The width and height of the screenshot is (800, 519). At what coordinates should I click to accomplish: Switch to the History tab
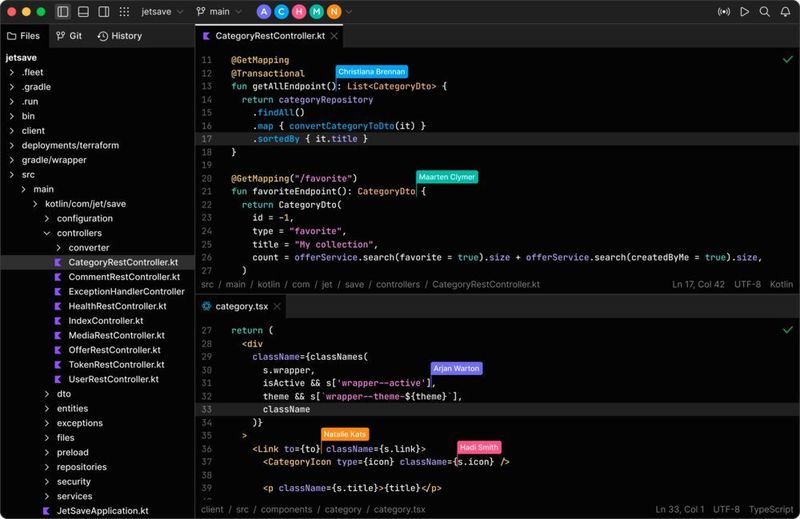[120, 36]
